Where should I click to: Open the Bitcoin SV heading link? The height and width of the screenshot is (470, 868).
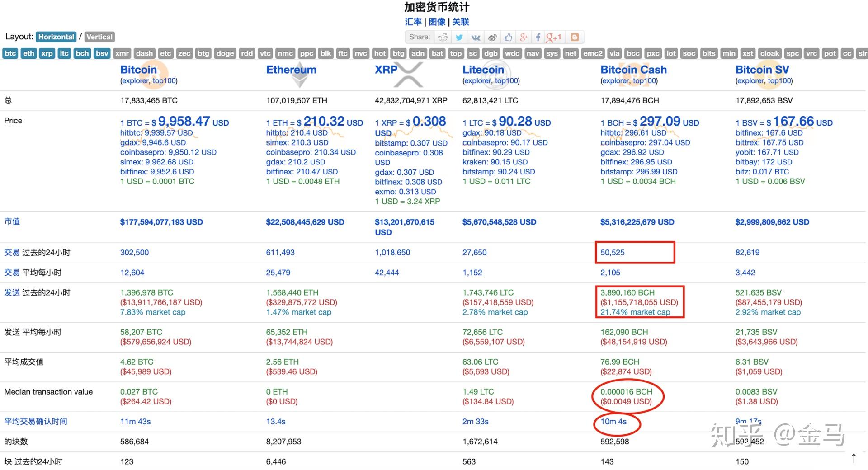(762, 70)
